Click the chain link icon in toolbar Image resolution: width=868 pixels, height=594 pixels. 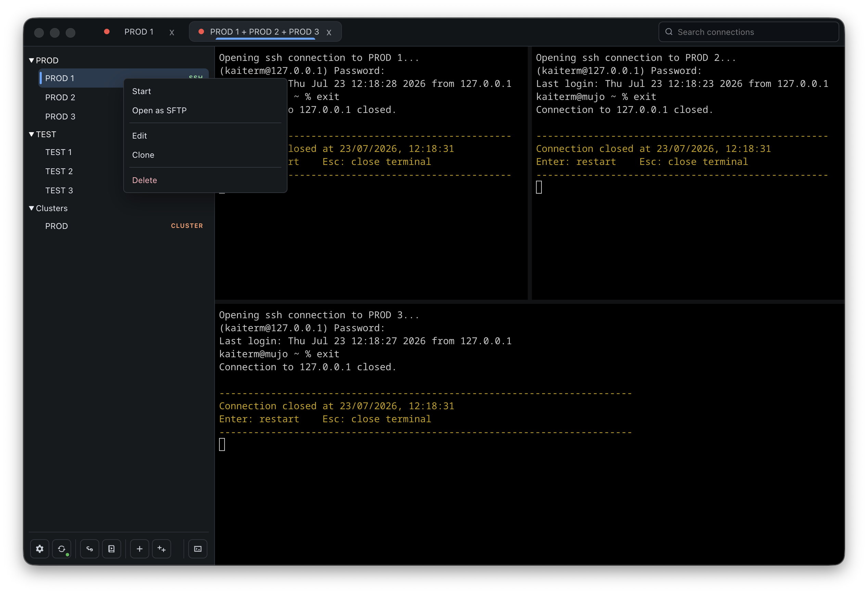[x=90, y=548]
